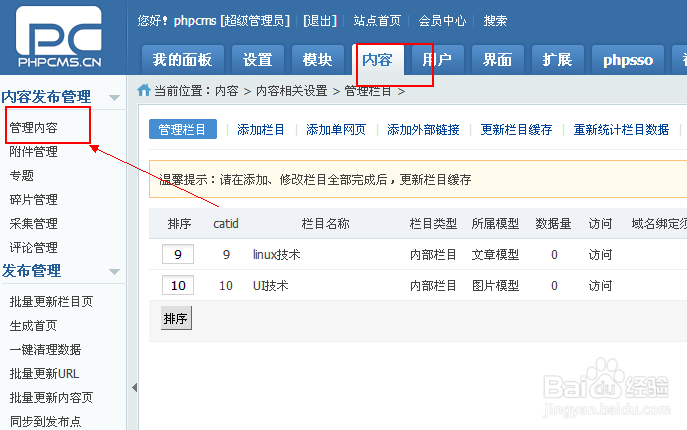Click 批量更新栏目页 in the sidebar
The height and width of the screenshot is (430, 687).
point(51,302)
